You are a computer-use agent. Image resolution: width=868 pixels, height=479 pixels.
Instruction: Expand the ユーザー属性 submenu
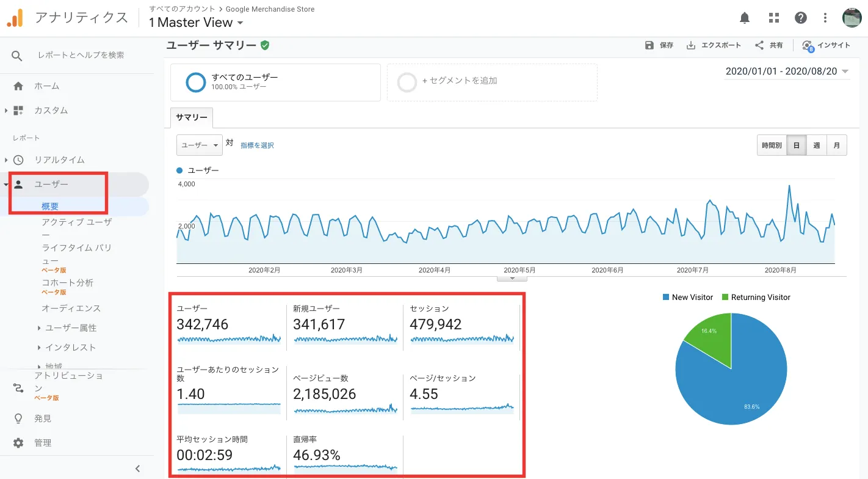(x=67, y=328)
